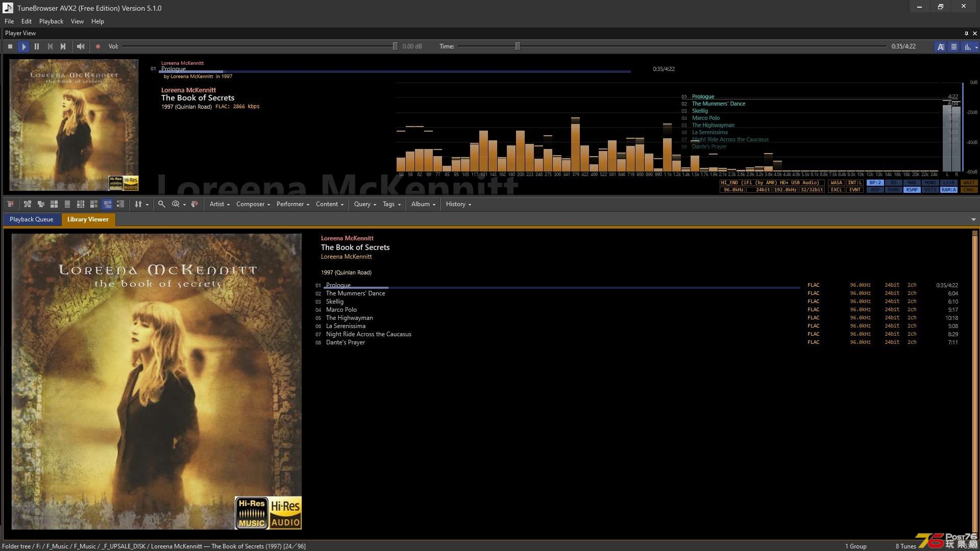This screenshot has height=551, width=980.
Task: Open the Performer dropdown
Action: click(293, 204)
